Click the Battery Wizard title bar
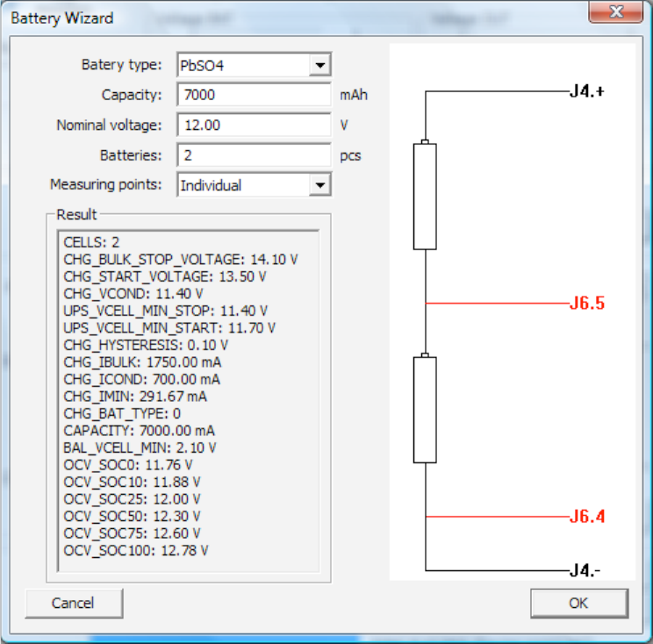The height and width of the screenshot is (644, 653). coord(263,16)
